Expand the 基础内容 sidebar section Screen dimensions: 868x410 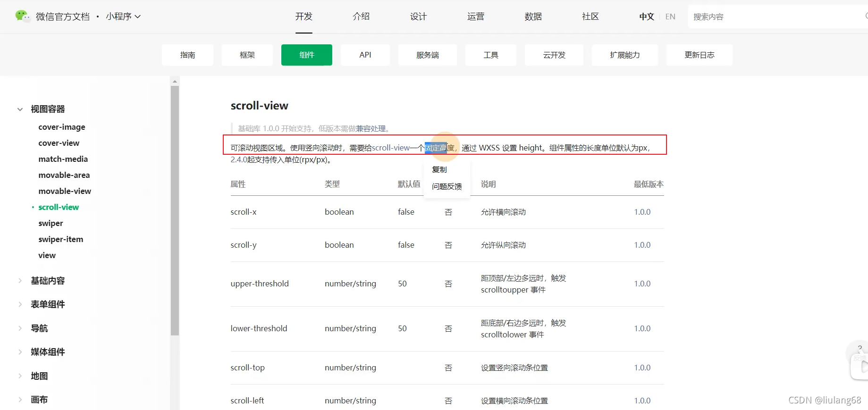pyautogui.click(x=48, y=281)
